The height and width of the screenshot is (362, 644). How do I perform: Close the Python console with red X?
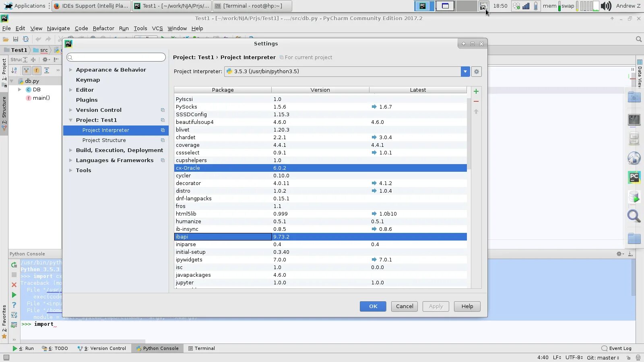pyautogui.click(x=14, y=285)
